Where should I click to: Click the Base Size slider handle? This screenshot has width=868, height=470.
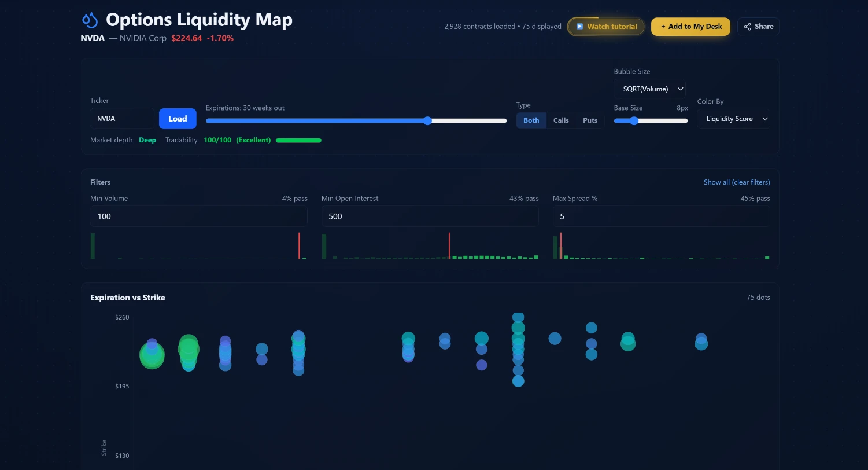[634, 120]
